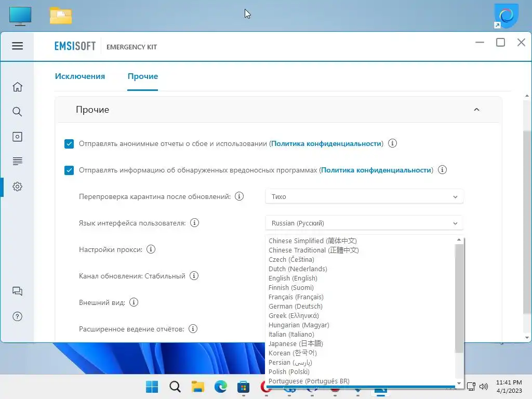Click the network tray icon
Image resolution: width=532 pixels, height=399 pixels.
click(471, 387)
